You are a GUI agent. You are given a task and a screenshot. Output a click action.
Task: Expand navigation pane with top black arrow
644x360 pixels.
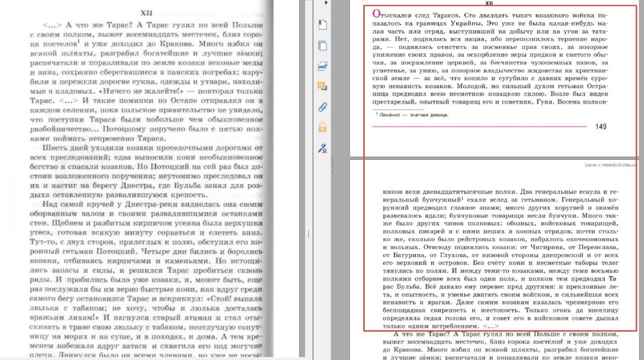tap(326, 3)
